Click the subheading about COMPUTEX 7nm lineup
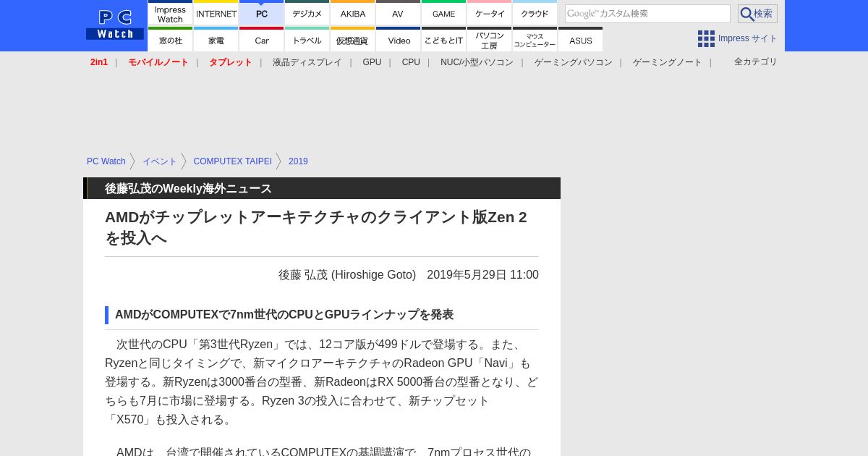This screenshot has width=868, height=456. [284, 315]
